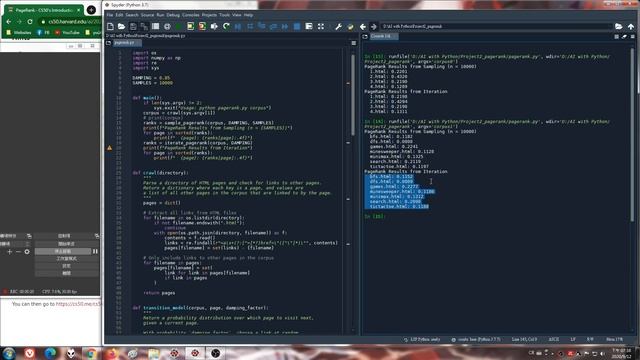The height and width of the screenshot is (360, 640).
Task: Click the Maximize current pane icon
Action: (x=309, y=27)
